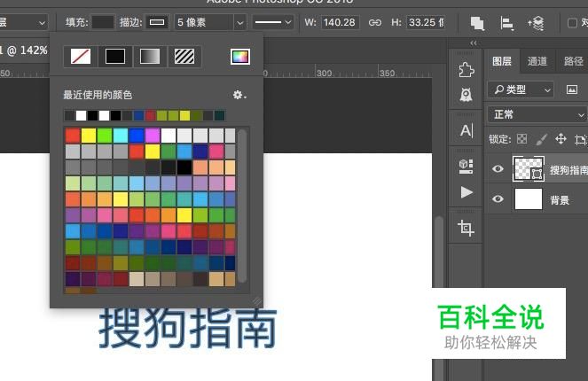The image size is (588, 381).
Task: Click the W width field 140.28
Action: tap(340, 22)
